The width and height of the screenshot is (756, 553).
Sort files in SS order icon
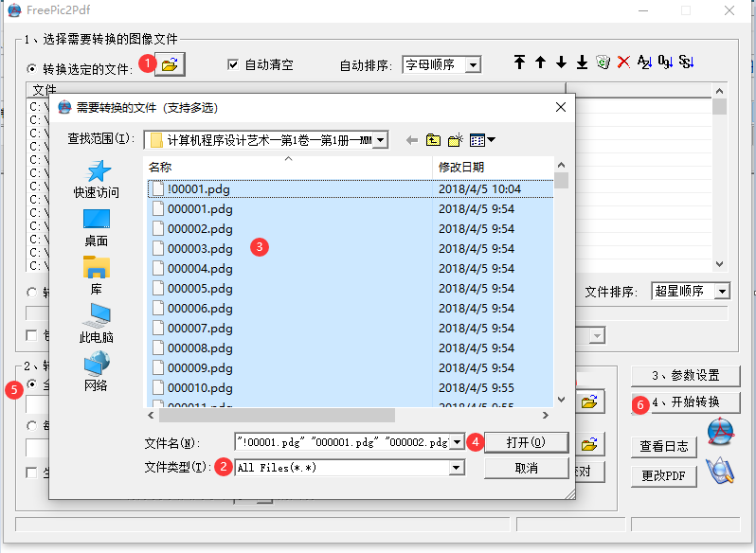[686, 62]
